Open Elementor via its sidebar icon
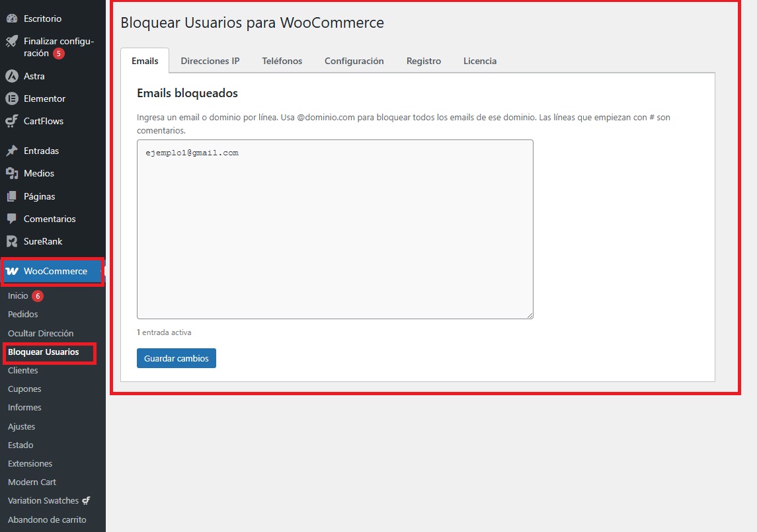 [x=11, y=98]
